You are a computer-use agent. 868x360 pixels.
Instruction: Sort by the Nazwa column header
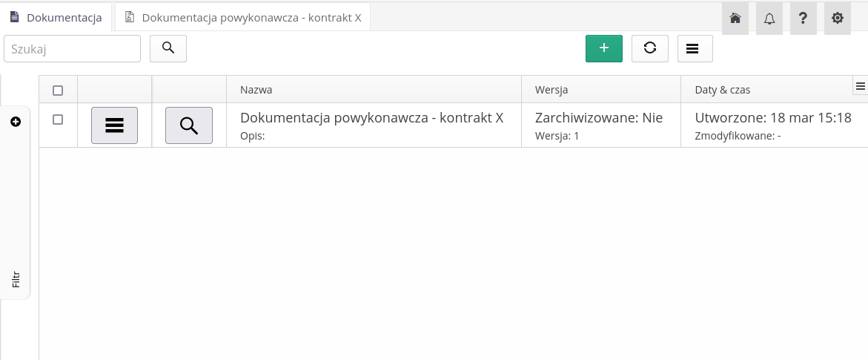pos(256,90)
